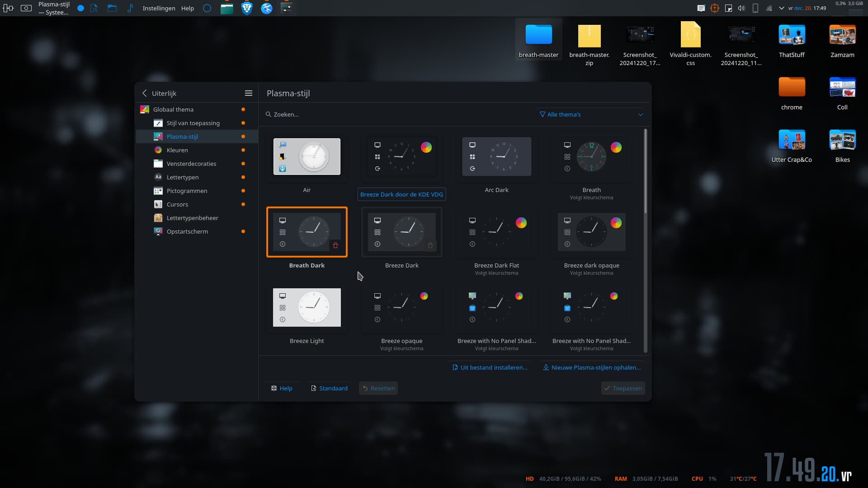Select the Breeze opaque theme thumbnail
This screenshot has width=868, height=488.
(x=402, y=307)
